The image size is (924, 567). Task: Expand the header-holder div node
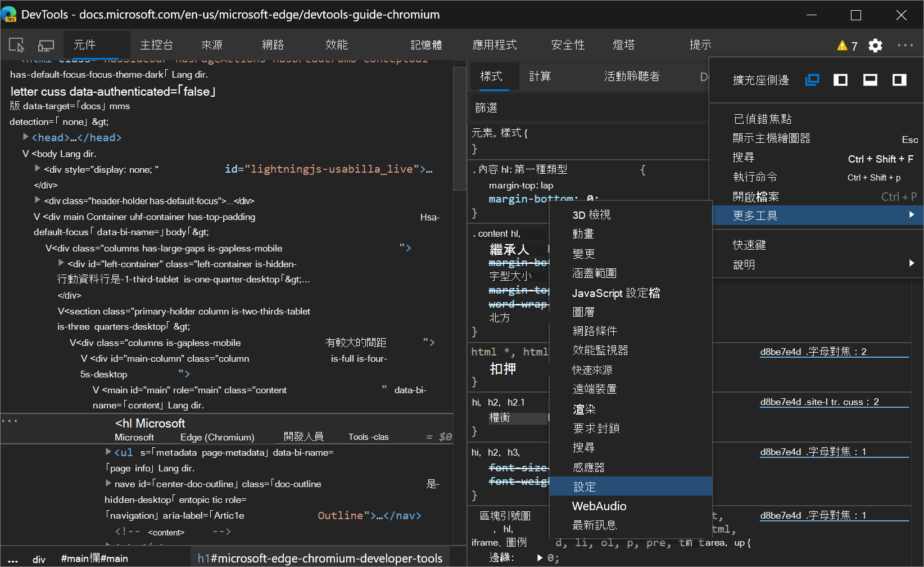(x=38, y=200)
